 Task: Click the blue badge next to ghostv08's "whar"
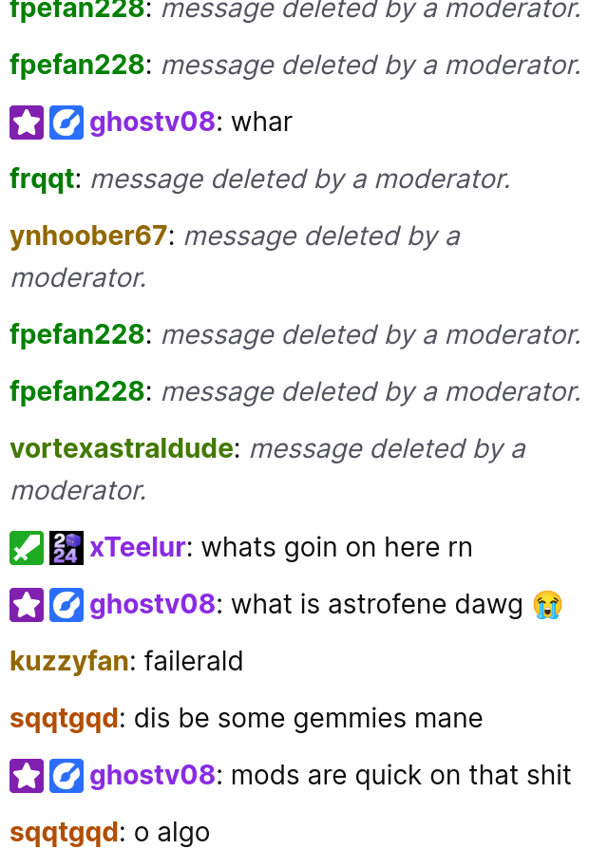point(66,123)
